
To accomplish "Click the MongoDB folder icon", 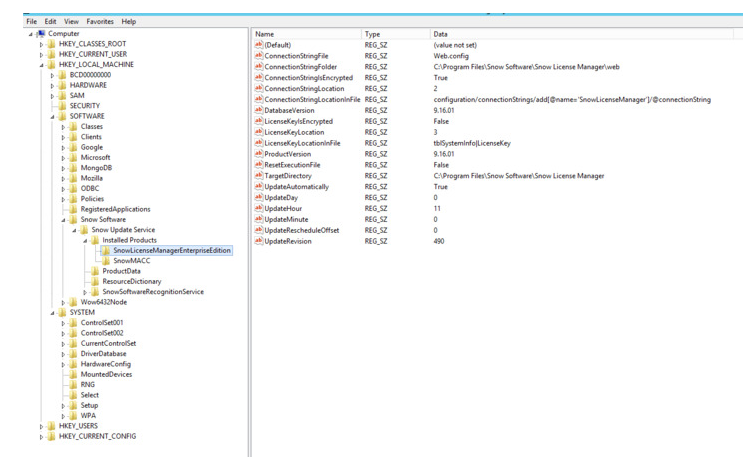I will click(x=74, y=168).
